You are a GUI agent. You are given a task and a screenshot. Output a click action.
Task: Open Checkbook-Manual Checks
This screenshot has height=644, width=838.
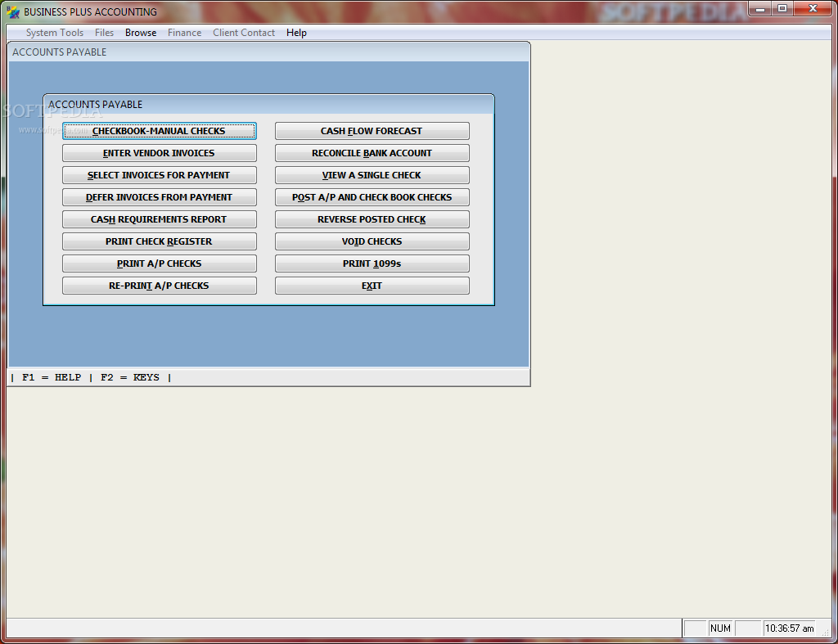coord(160,131)
